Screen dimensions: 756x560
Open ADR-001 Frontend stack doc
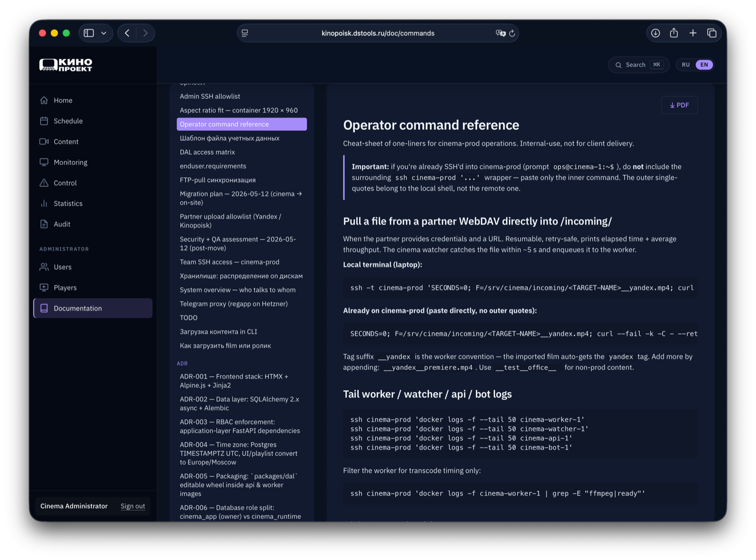(241, 381)
